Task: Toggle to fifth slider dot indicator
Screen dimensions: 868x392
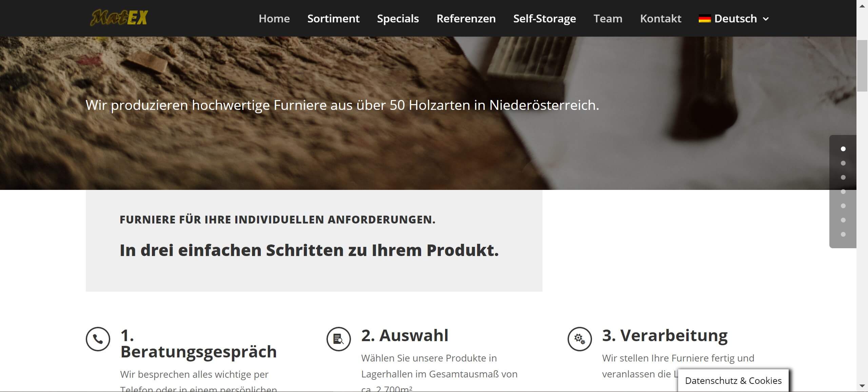Action: (x=844, y=205)
